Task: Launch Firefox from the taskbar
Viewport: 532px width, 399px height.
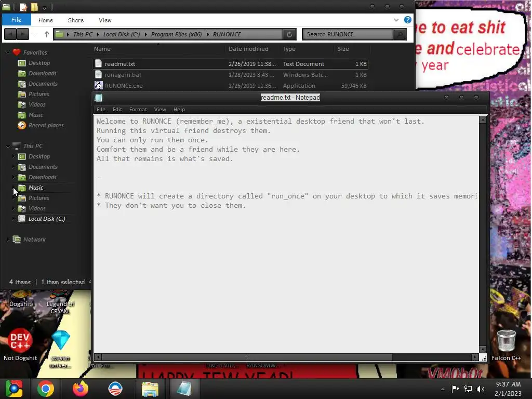Action: (x=81, y=389)
